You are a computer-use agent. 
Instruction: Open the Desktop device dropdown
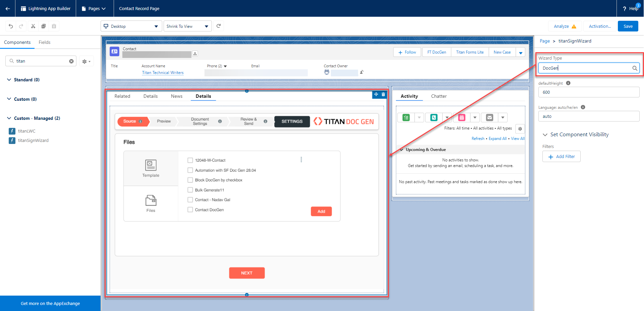tap(131, 26)
